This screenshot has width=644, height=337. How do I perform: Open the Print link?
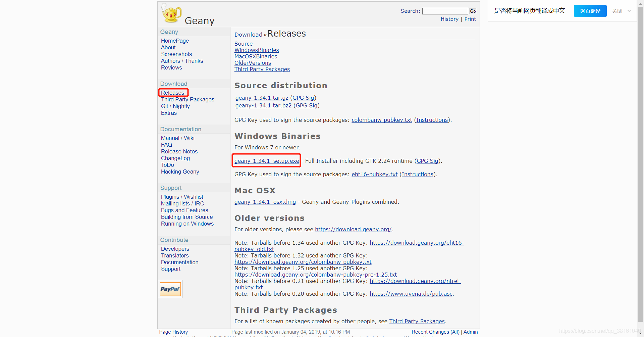tap(470, 19)
